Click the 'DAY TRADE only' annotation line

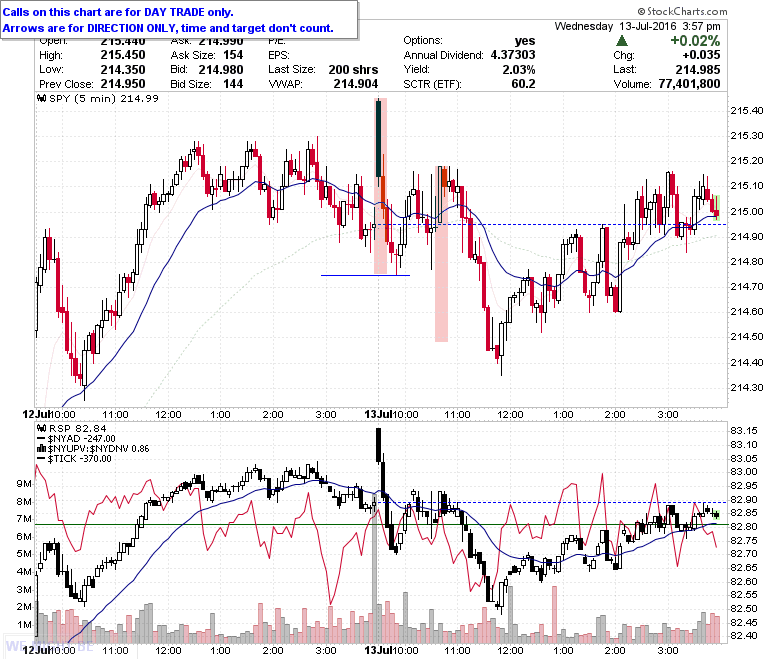click(118, 12)
